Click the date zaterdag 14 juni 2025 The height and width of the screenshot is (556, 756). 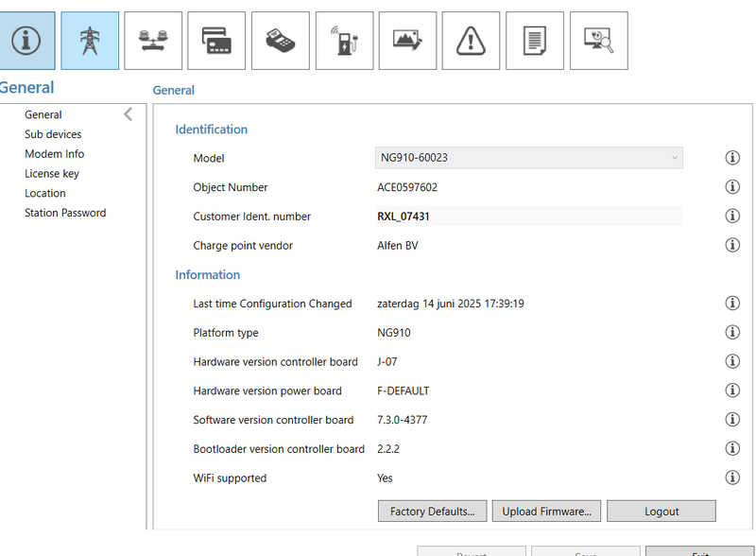click(429, 304)
